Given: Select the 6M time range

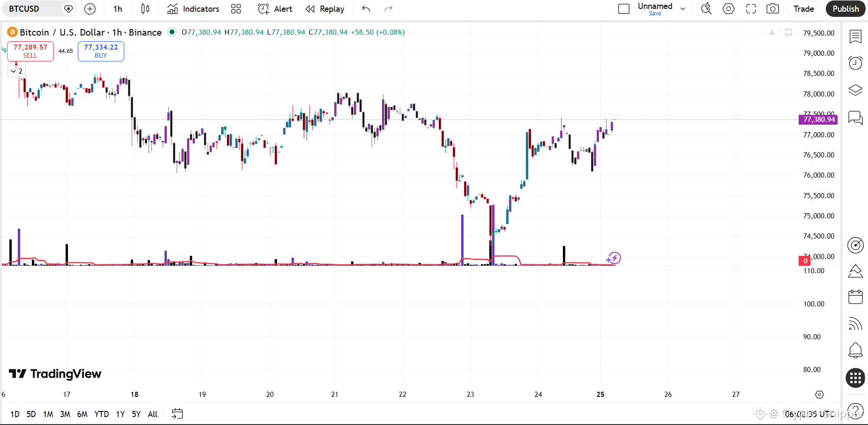Looking at the screenshot, I should (82, 414).
